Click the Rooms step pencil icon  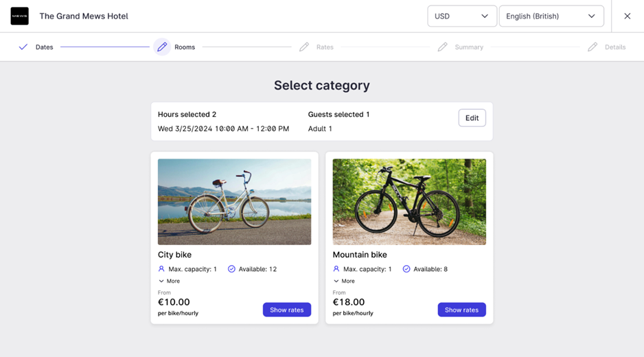coord(162,47)
